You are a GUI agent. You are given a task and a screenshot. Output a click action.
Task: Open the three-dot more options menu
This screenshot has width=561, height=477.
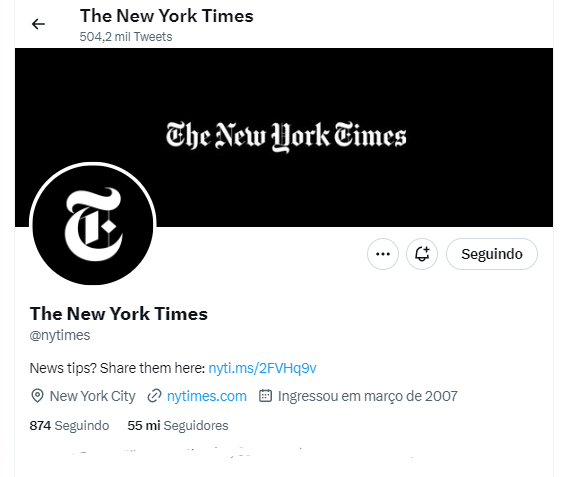383,254
